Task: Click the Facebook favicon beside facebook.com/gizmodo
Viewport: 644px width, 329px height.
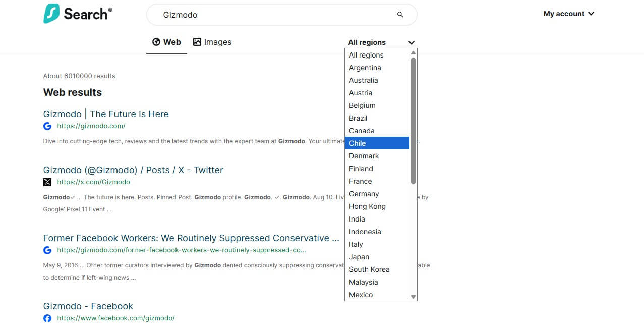Action: click(x=47, y=318)
